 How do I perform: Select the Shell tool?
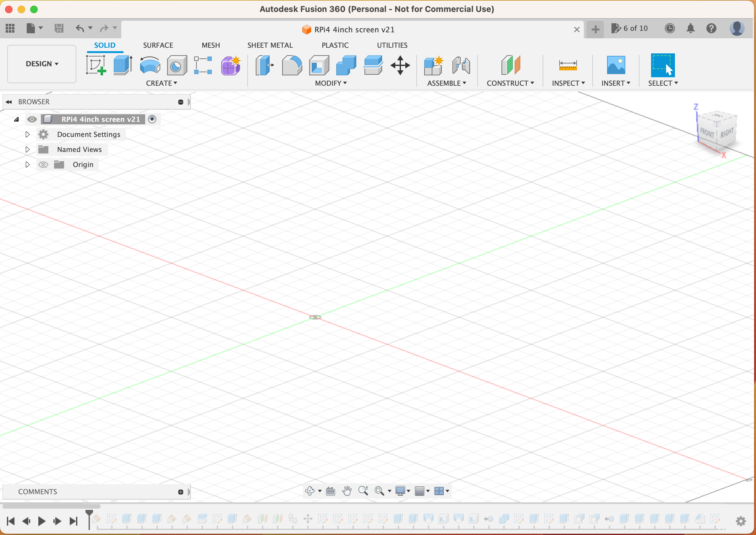(x=319, y=65)
